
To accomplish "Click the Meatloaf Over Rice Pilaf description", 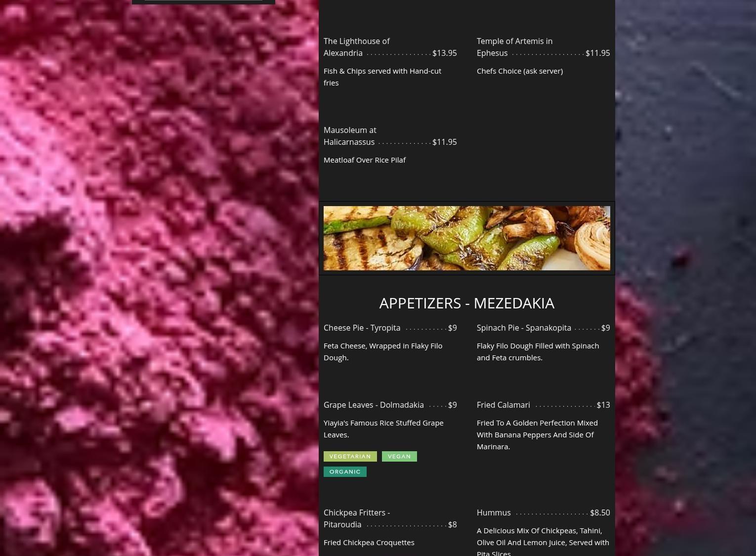I will [x=365, y=160].
